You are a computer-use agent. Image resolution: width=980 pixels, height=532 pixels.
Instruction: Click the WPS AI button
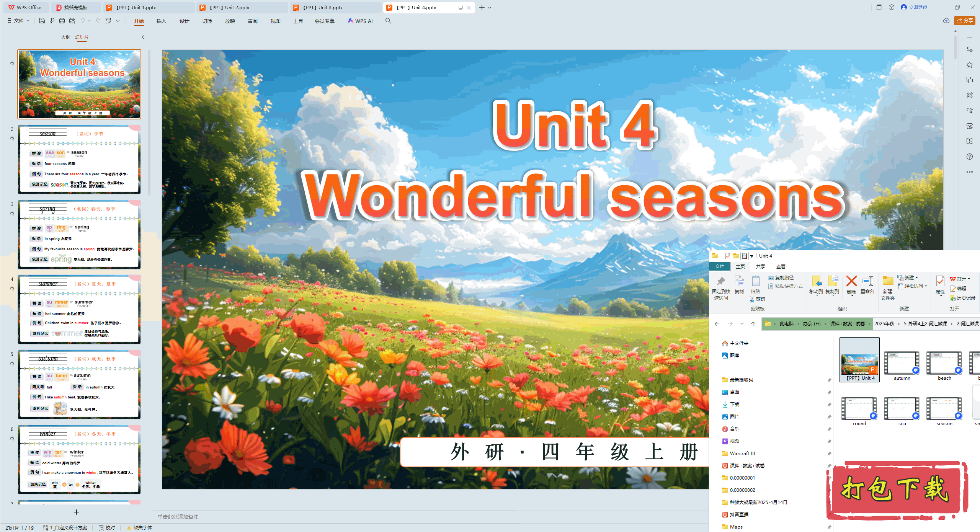pyautogui.click(x=360, y=21)
